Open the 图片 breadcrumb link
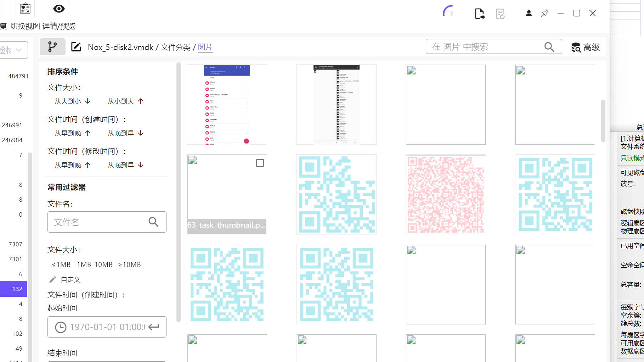This screenshot has width=644, height=362. (205, 47)
